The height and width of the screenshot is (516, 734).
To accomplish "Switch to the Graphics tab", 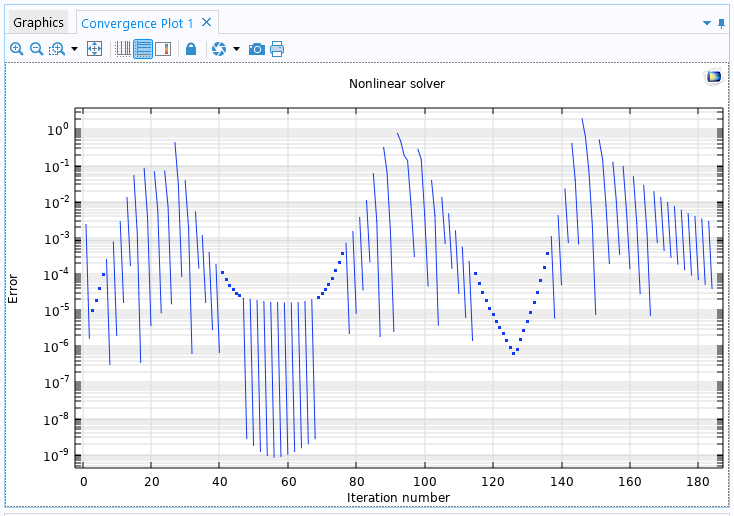I will point(38,22).
